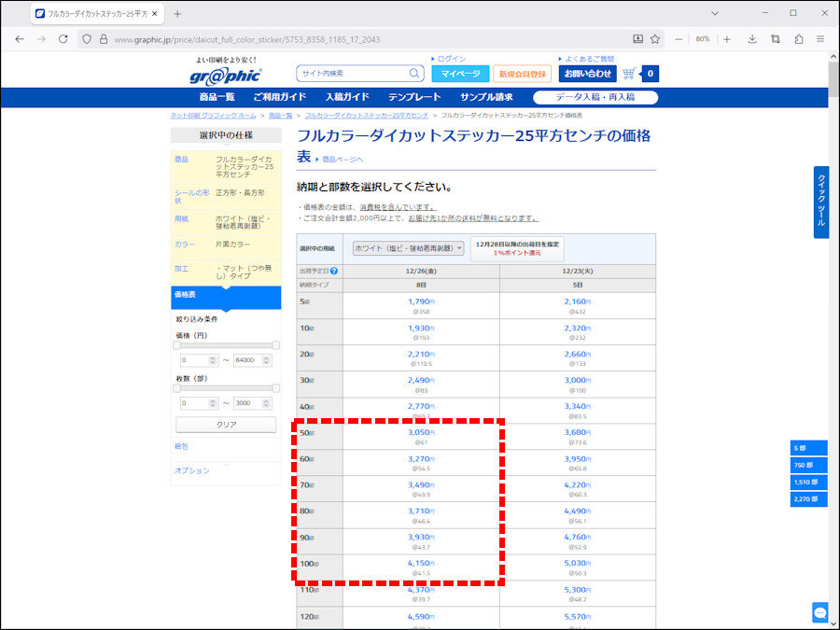Click the クリア button

point(226,425)
